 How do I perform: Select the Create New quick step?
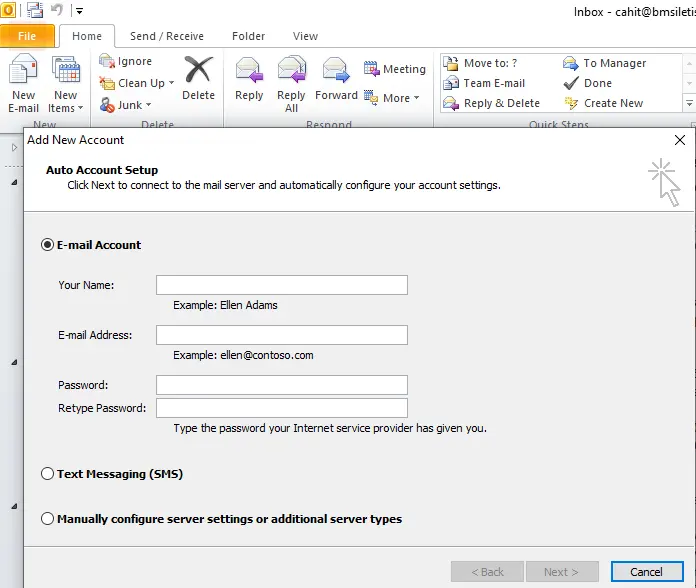[x=603, y=103]
